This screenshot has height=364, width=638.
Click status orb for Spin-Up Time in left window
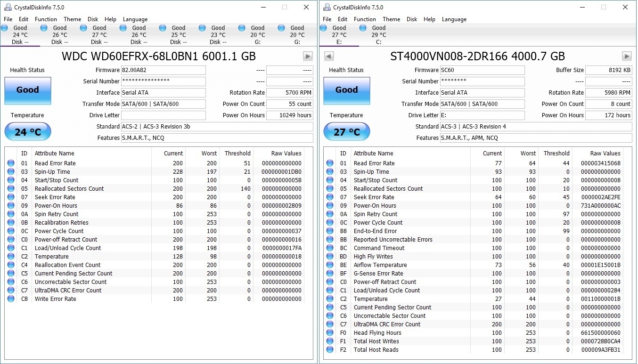11,172
